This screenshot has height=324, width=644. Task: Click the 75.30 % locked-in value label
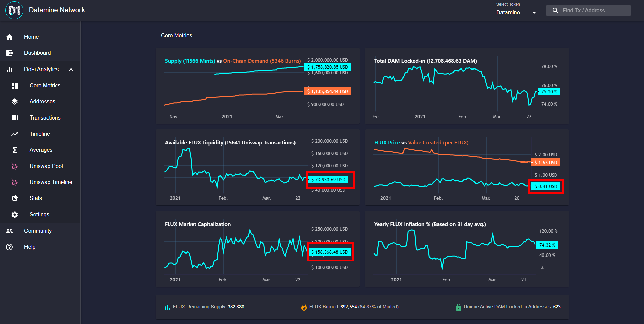click(x=549, y=92)
